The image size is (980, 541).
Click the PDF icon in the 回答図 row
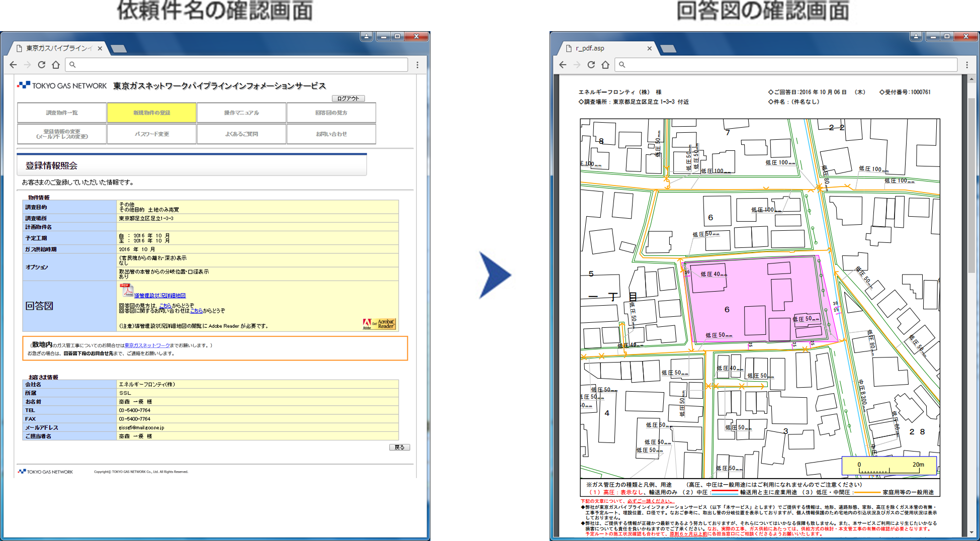[x=126, y=291]
